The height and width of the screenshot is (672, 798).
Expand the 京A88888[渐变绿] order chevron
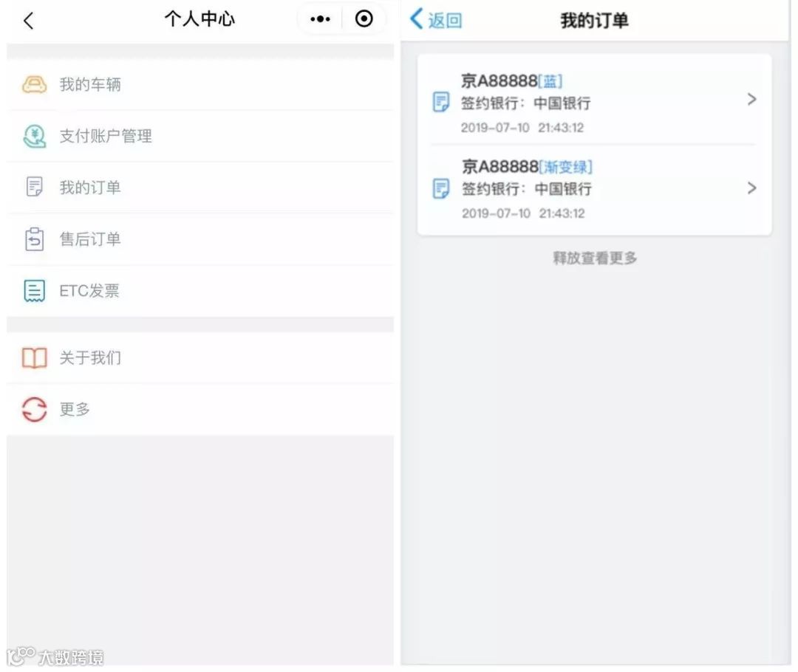[751, 188]
